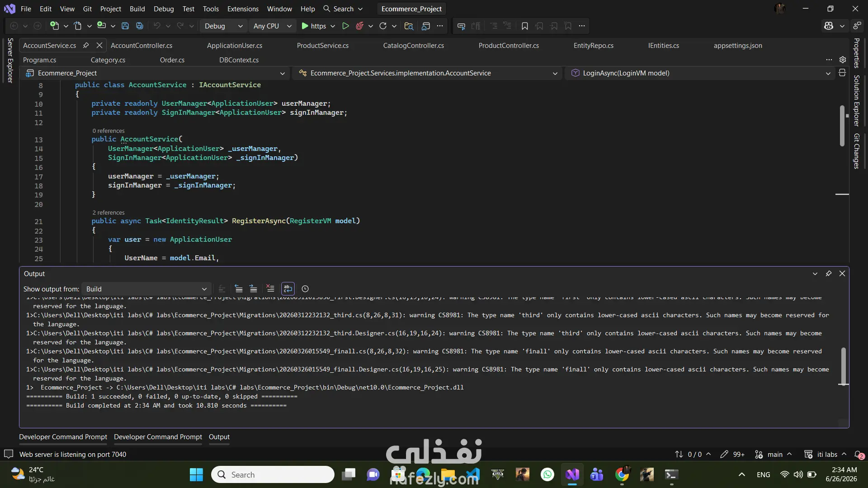Viewport: 868px width, 488px height.
Task: Open the File menu
Action: click(x=26, y=9)
